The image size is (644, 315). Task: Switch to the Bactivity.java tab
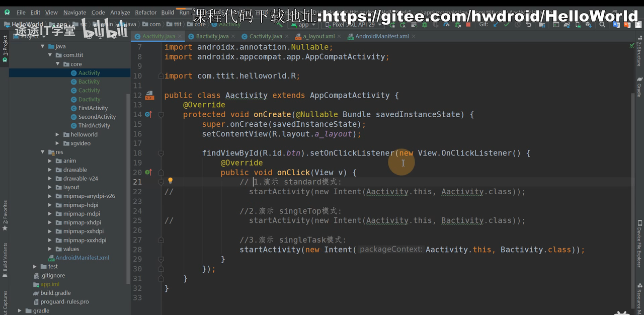point(212,36)
